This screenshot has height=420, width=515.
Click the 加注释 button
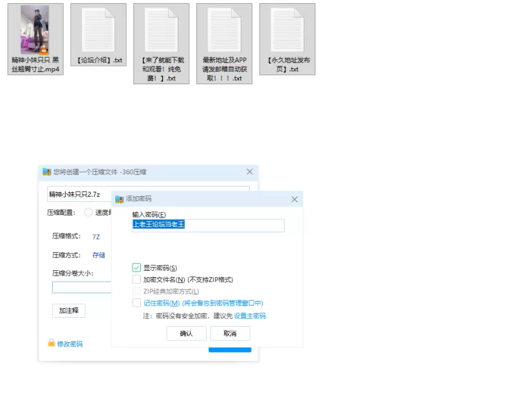click(69, 311)
